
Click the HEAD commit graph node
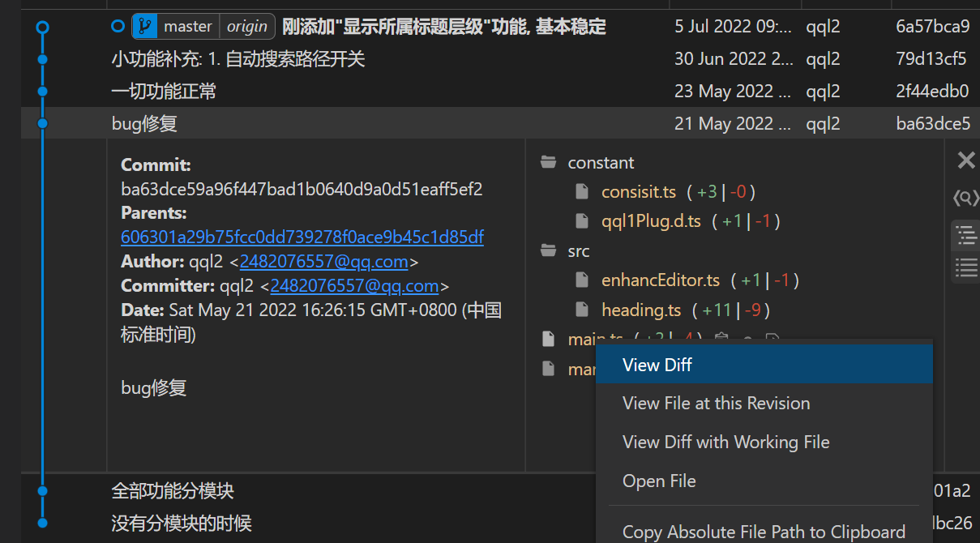pos(42,27)
